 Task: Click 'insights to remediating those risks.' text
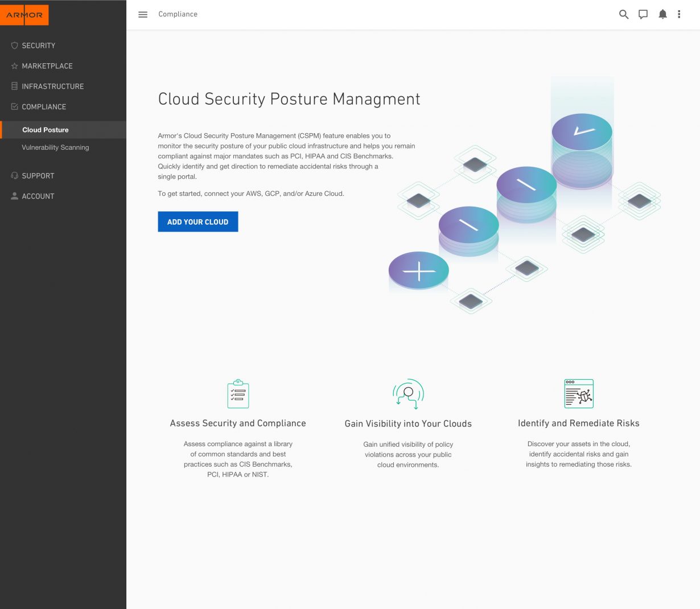click(579, 464)
